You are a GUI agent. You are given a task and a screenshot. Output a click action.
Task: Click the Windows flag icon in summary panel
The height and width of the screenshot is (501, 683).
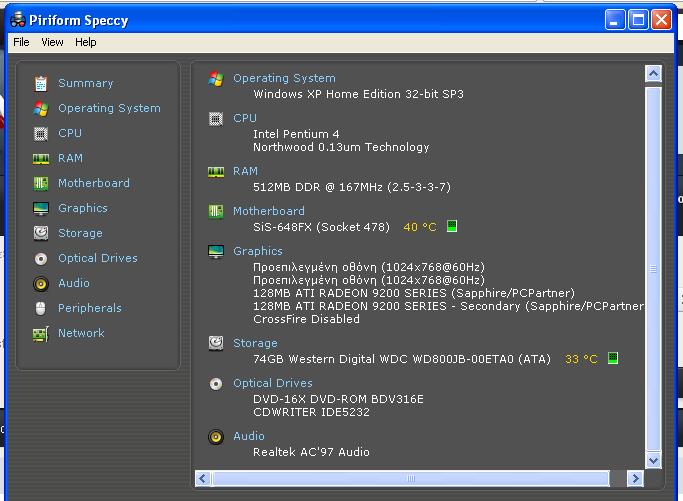point(216,79)
